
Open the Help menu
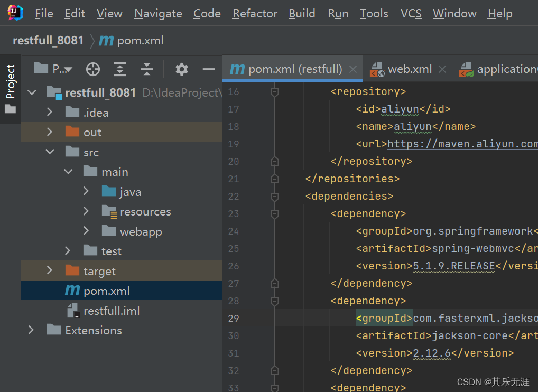coord(500,13)
